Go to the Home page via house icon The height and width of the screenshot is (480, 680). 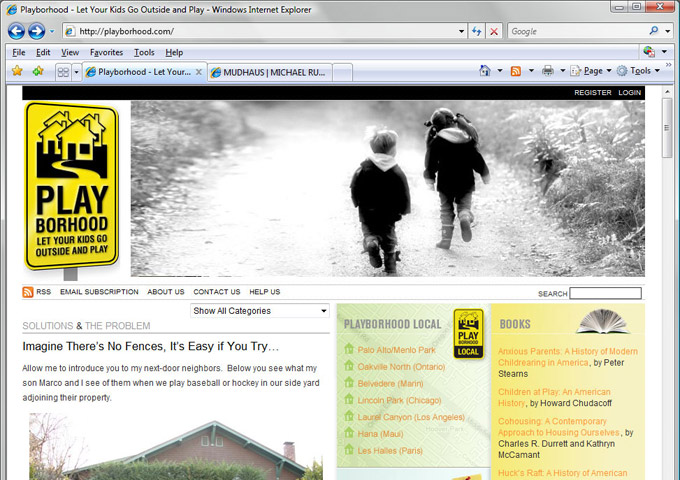pos(485,71)
